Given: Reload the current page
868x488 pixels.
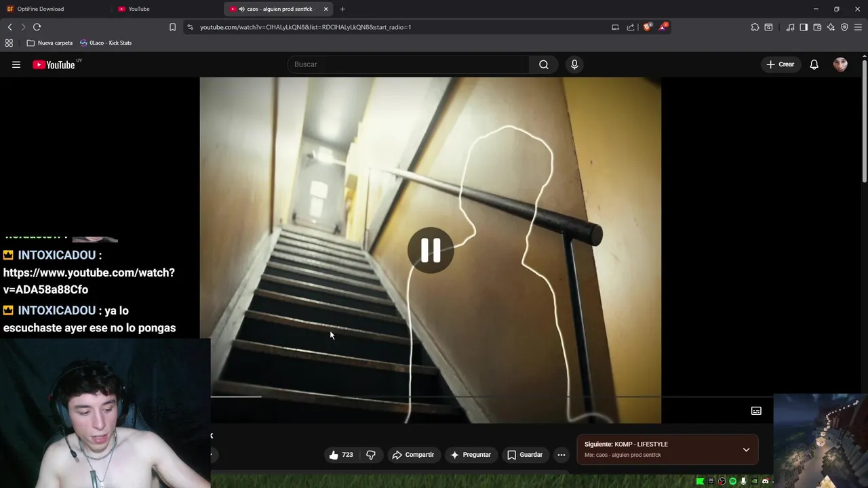Looking at the screenshot, I should (37, 27).
